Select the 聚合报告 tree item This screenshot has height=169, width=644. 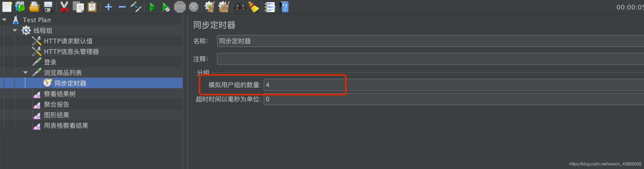tap(57, 104)
